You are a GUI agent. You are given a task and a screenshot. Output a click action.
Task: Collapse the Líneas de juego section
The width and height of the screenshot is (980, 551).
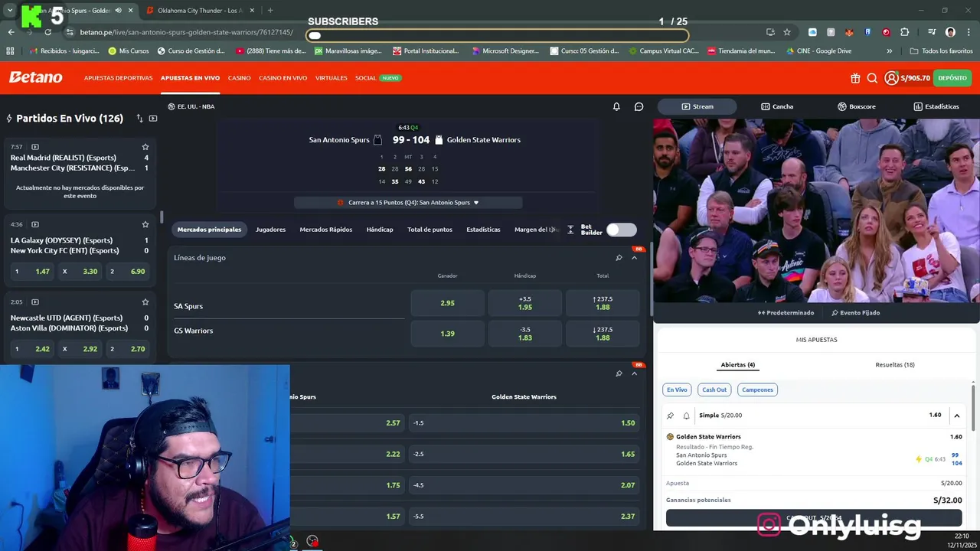tap(634, 258)
